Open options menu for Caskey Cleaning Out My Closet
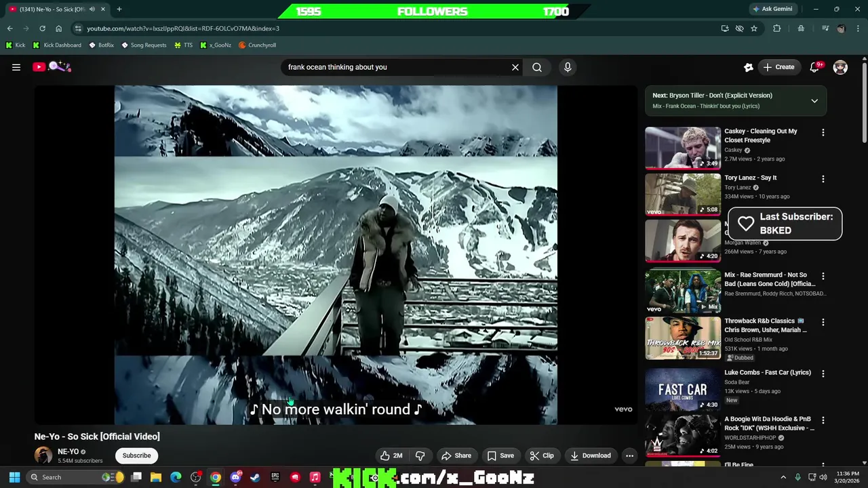868x488 pixels. [823, 133]
